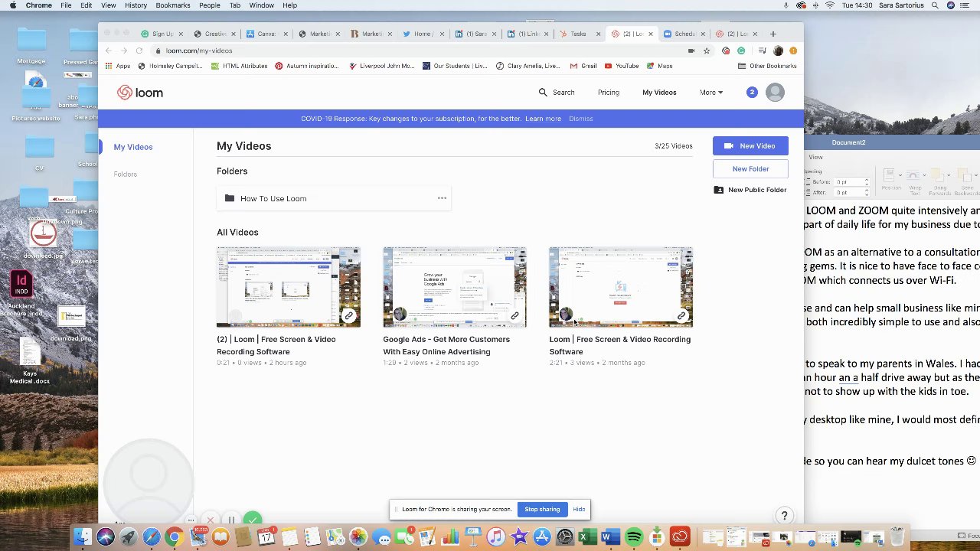Click the Loom logo

click(x=140, y=93)
